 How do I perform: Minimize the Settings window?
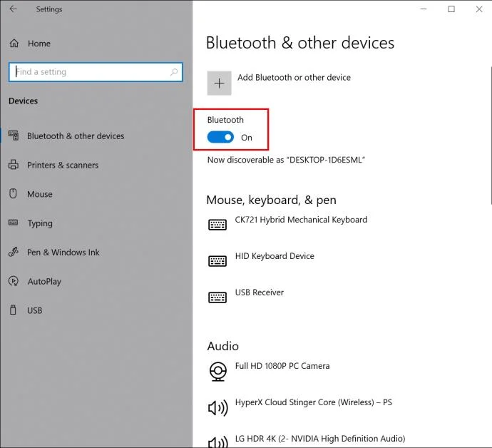[x=424, y=9]
